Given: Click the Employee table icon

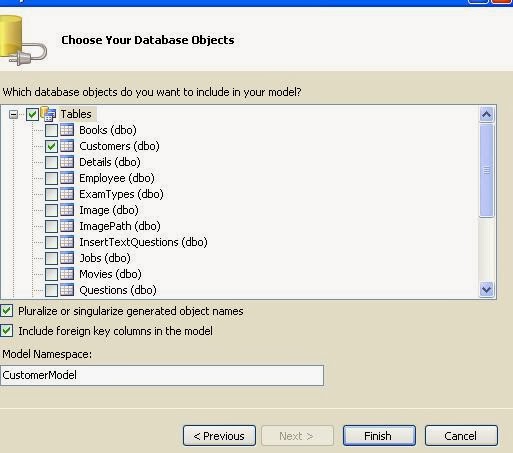Looking at the screenshot, I should tap(67, 178).
